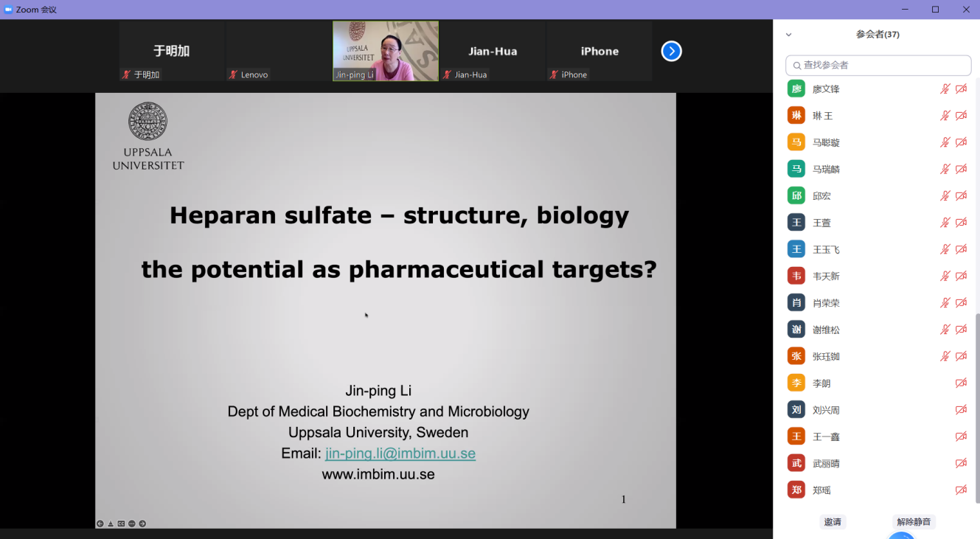Click the 邀请 invite button

(833, 522)
